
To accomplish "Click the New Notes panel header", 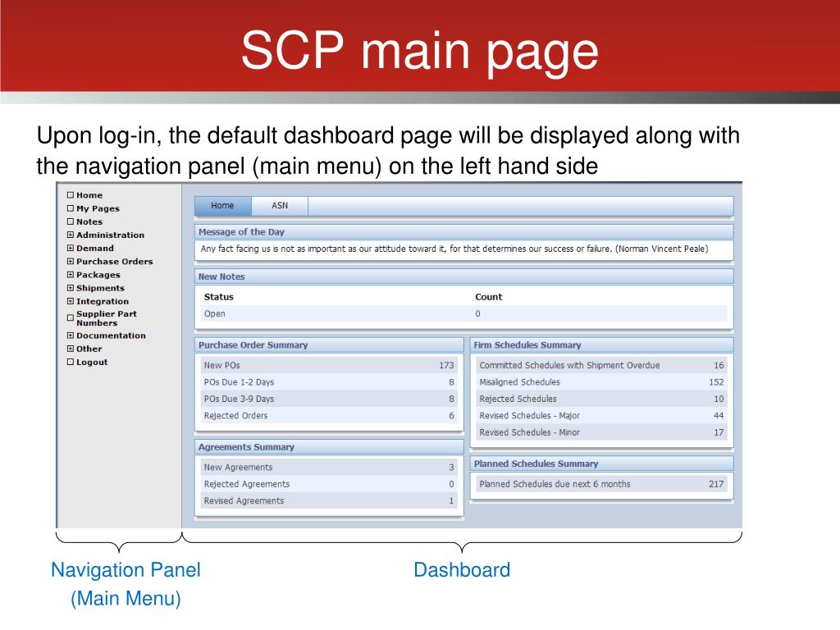I will click(x=463, y=276).
